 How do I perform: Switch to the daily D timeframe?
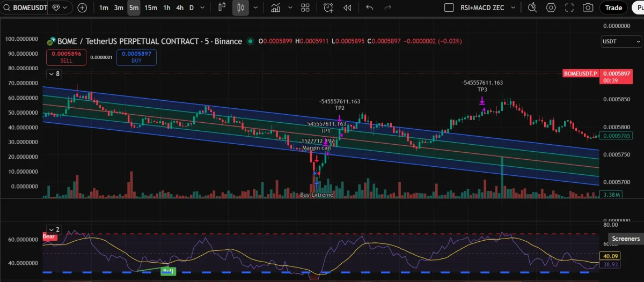[x=191, y=8]
